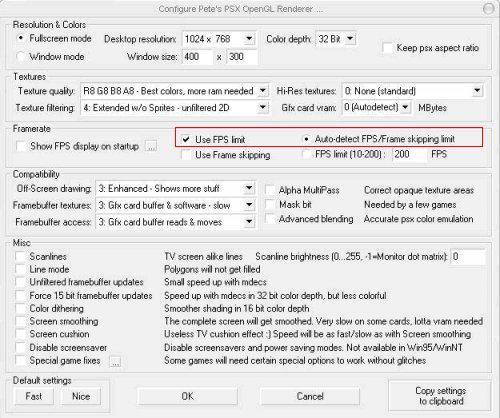Enable Use Frame skipping checkbox

tap(186, 155)
